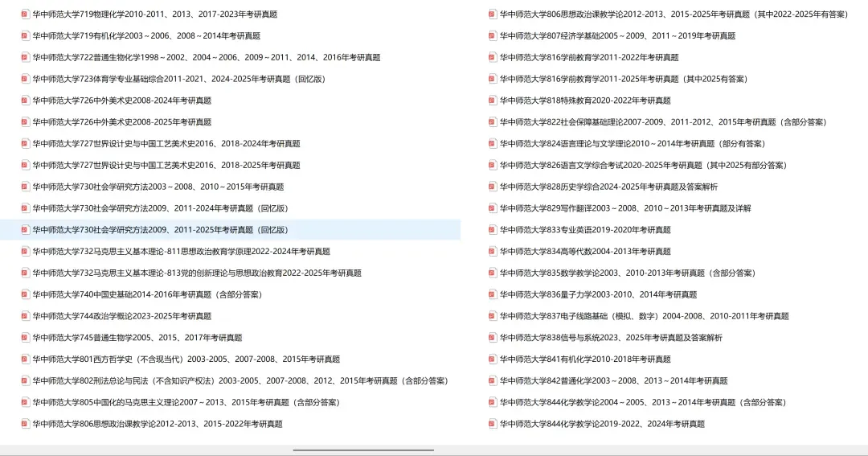The image size is (868, 456).
Task: Select file name 华中师范大学723体育学专业基础综合
Action: (178, 80)
